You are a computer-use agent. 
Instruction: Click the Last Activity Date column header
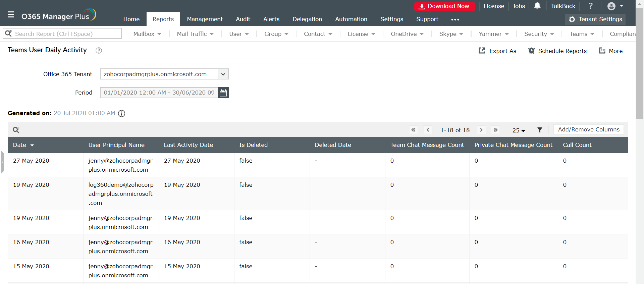point(188,145)
